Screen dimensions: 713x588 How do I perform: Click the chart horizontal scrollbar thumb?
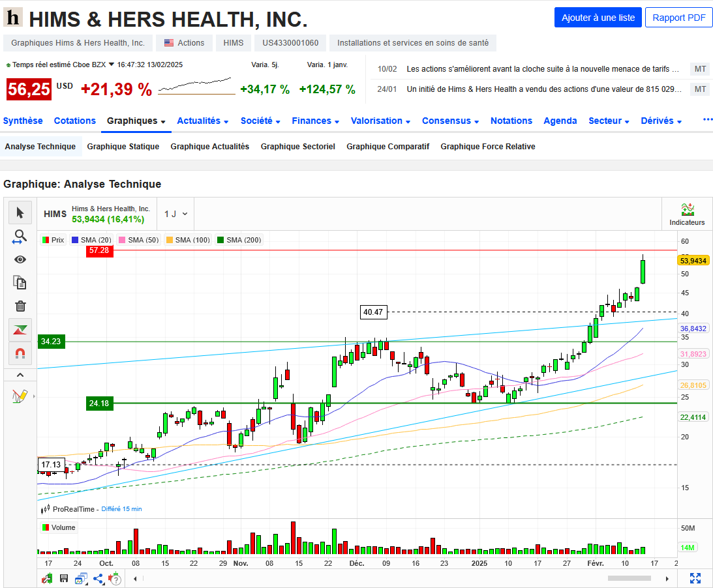pos(630,578)
